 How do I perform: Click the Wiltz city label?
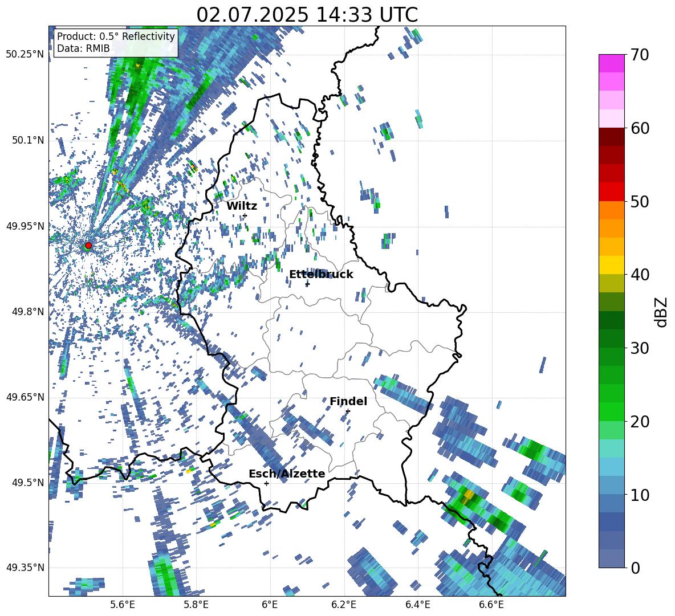(x=242, y=206)
